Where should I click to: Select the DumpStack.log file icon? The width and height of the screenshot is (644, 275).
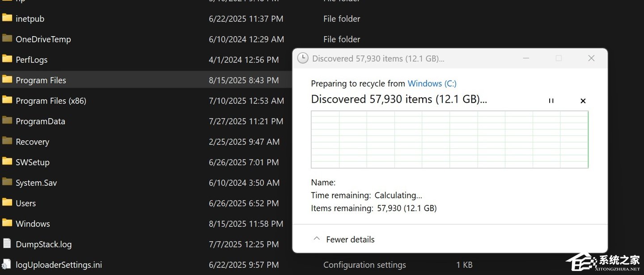[x=7, y=244]
